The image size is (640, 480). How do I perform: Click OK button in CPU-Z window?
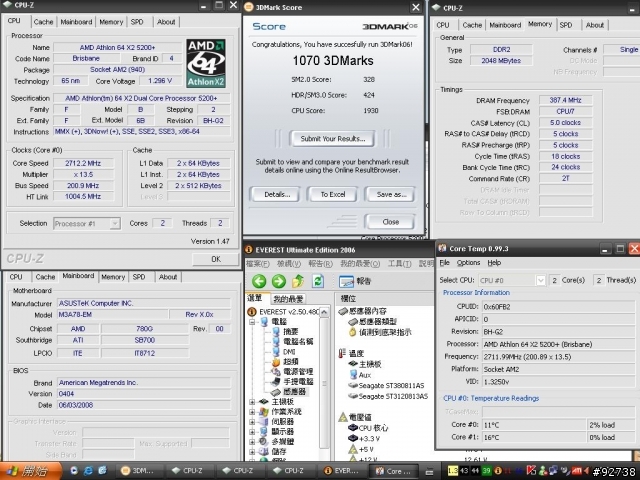(216, 259)
